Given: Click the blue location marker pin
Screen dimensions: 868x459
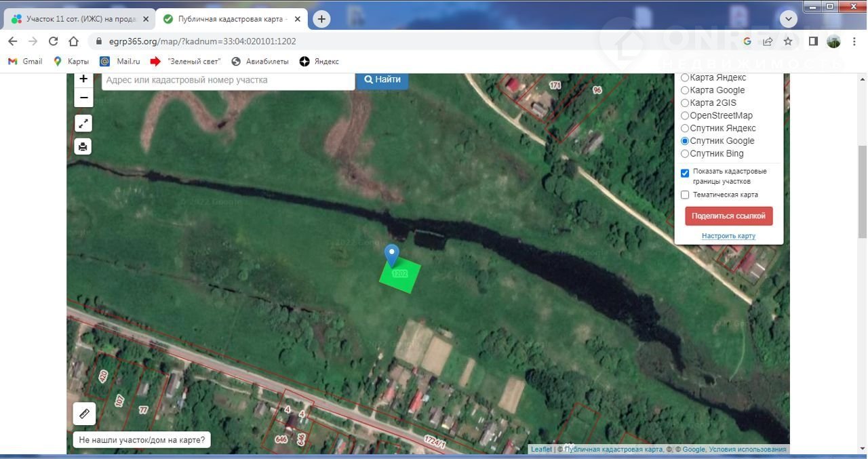Looking at the screenshot, I should pyautogui.click(x=392, y=255).
